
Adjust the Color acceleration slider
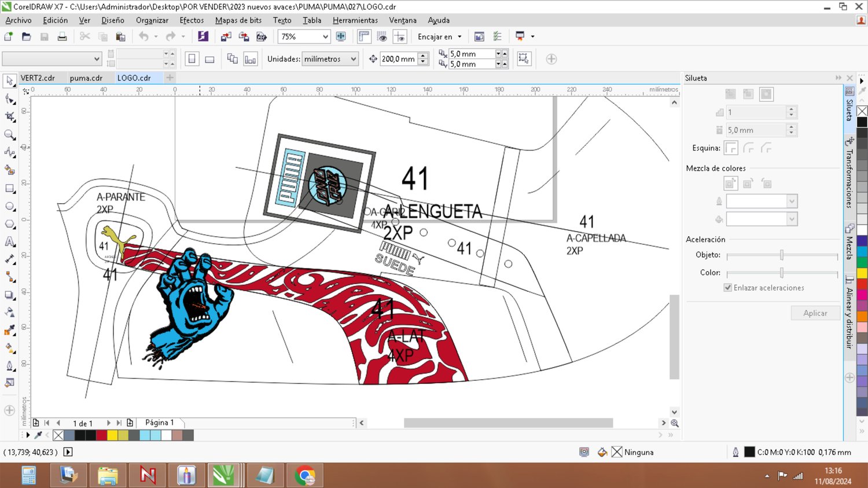[x=782, y=273]
